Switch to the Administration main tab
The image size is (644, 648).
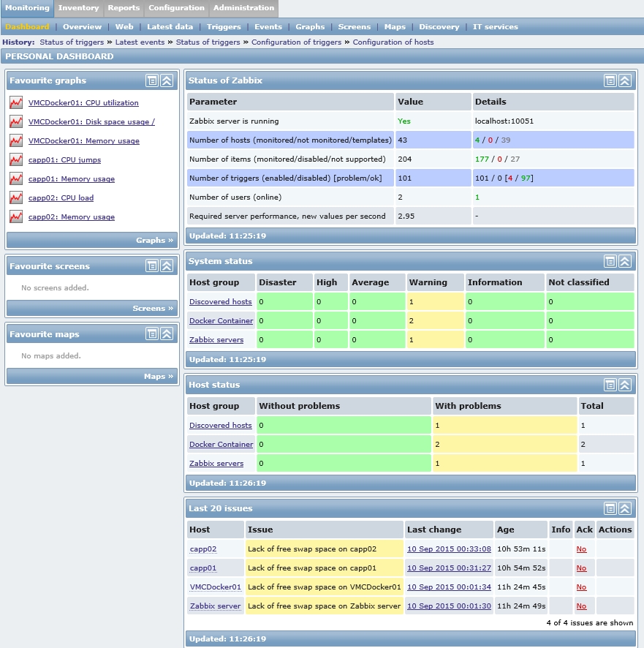(243, 8)
